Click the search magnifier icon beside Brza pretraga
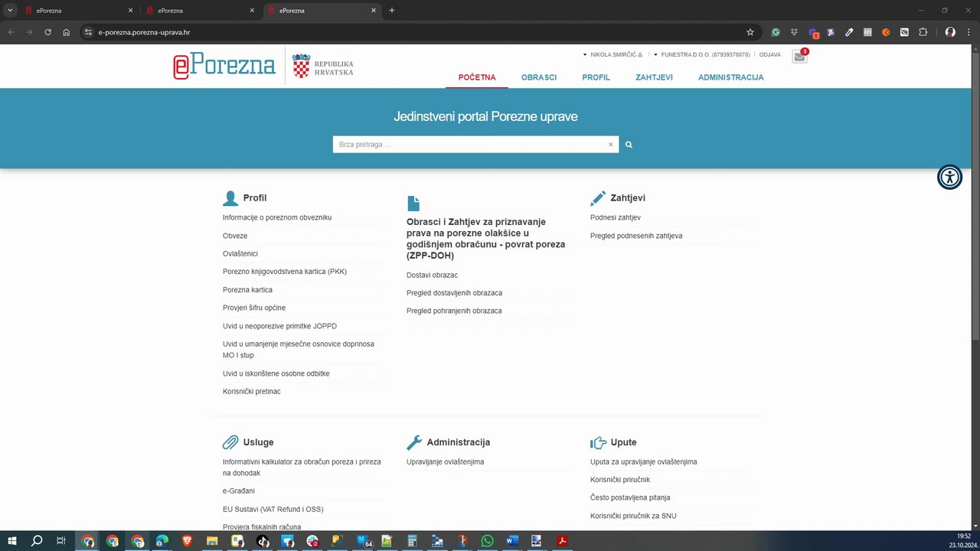980x551 pixels. point(629,145)
